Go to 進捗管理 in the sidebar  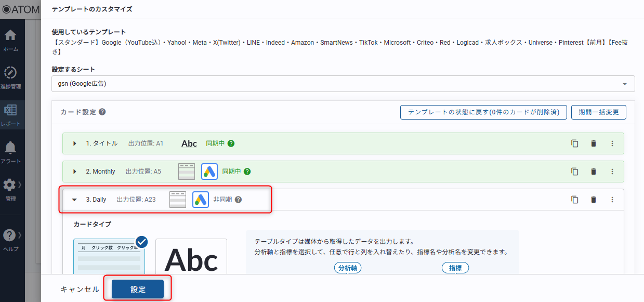pos(10,77)
